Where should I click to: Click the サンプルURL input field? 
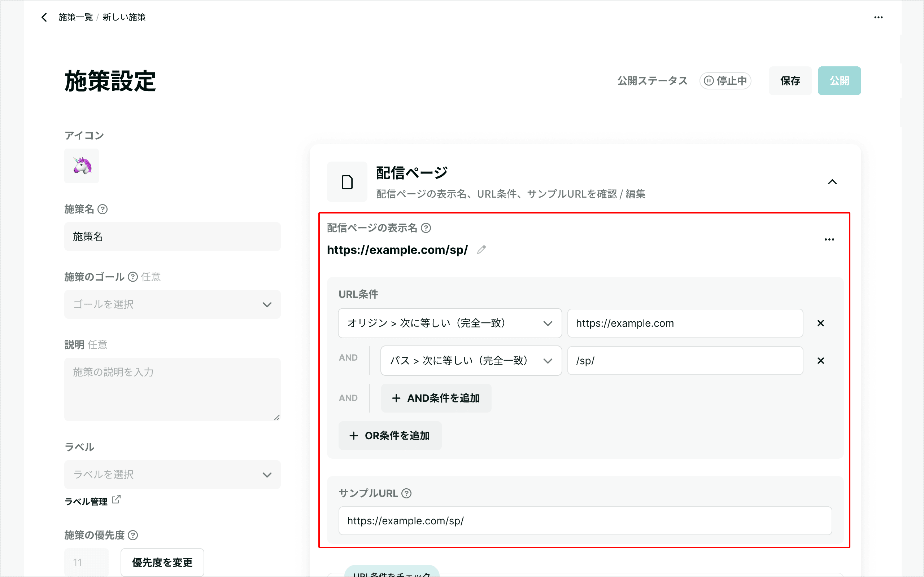(x=585, y=521)
